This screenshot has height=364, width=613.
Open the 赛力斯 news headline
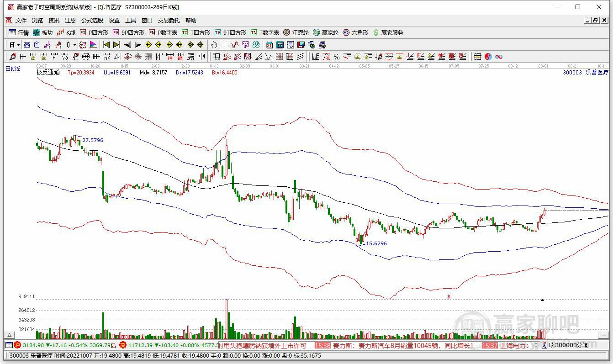pyautogui.click(x=403, y=346)
